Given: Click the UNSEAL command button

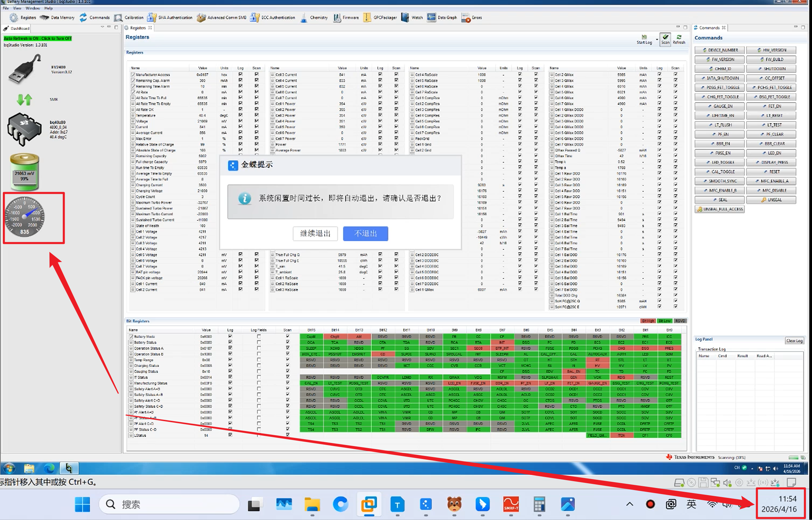Looking at the screenshot, I should 771,200.
